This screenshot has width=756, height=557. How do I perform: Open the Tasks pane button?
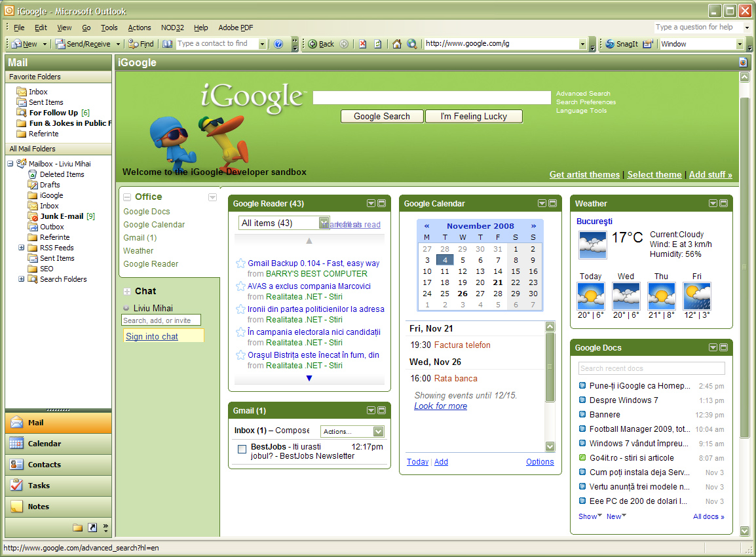coord(58,486)
